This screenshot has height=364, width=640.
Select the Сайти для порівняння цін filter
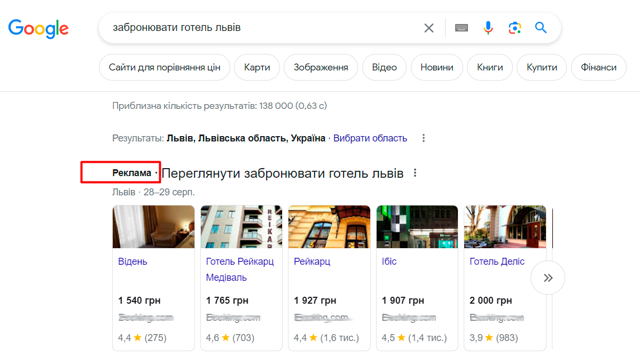tap(165, 67)
